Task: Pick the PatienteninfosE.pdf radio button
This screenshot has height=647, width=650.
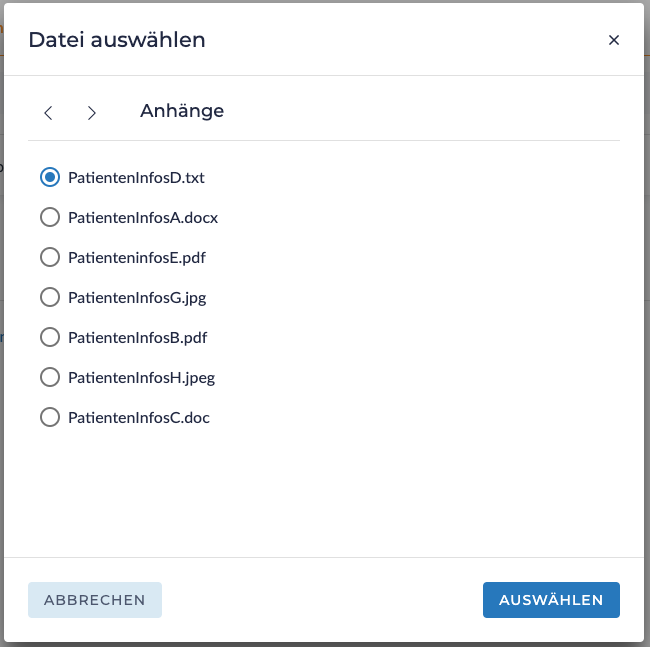Action: tap(50, 257)
